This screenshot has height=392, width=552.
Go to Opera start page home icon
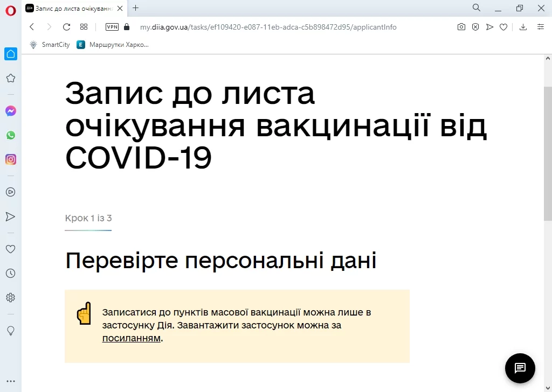(x=11, y=54)
